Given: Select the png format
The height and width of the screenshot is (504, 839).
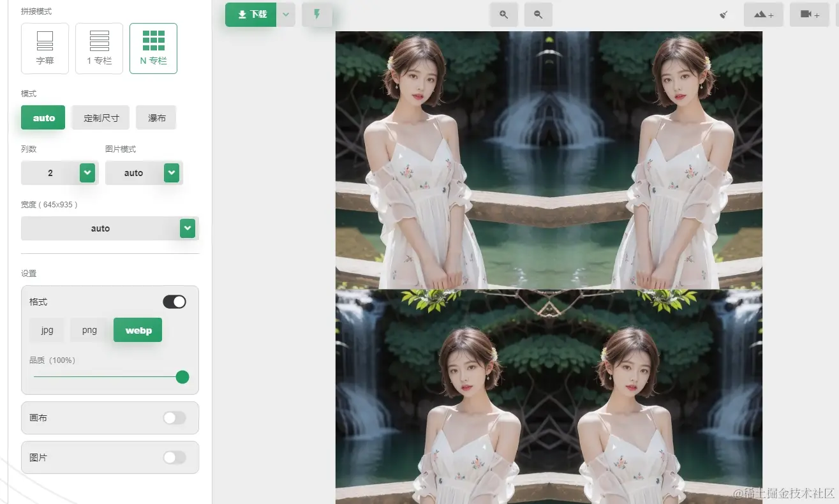Looking at the screenshot, I should point(89,330).
